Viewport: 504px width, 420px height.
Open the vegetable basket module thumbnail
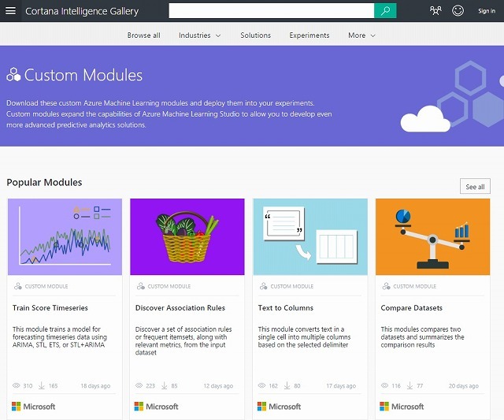[x=187, y=236]
